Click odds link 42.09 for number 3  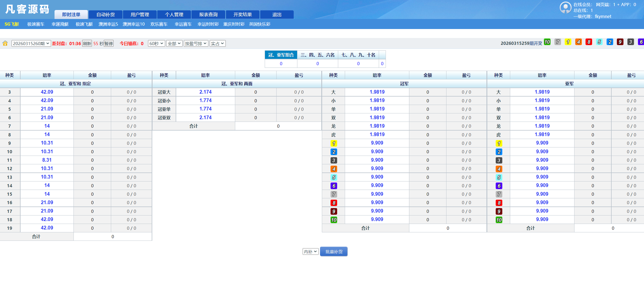(x=47, y=92)
